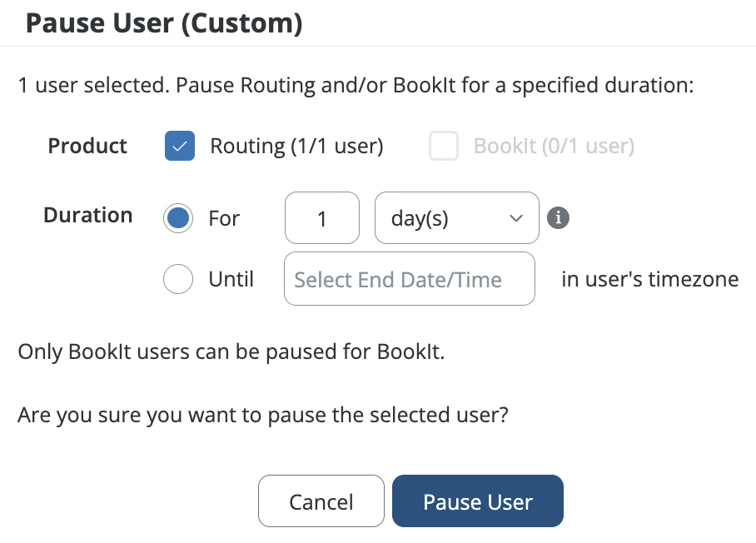Click the "Routing (1/1 user)" label
The image size is (756, 543).
coord(296,147)
